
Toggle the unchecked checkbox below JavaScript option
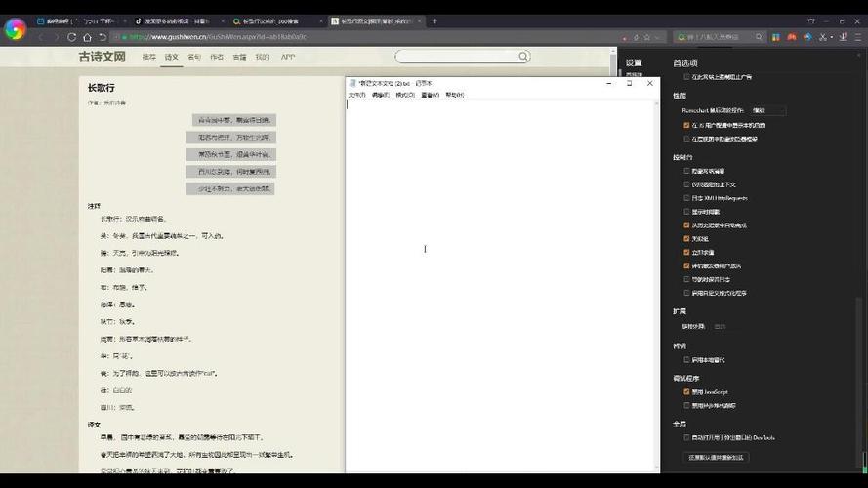(686, 406)
